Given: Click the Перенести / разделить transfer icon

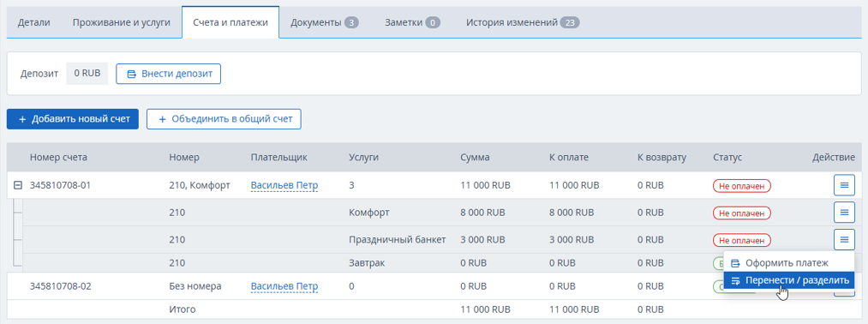Looking at the screenshot, I should pyautogui.click(x=736, y=280).
